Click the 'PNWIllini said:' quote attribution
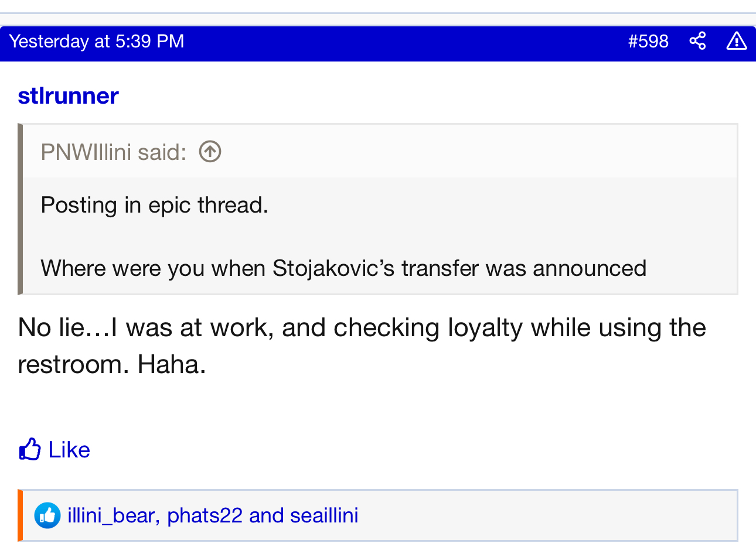 pyautogui.click(x=113, y=152)
